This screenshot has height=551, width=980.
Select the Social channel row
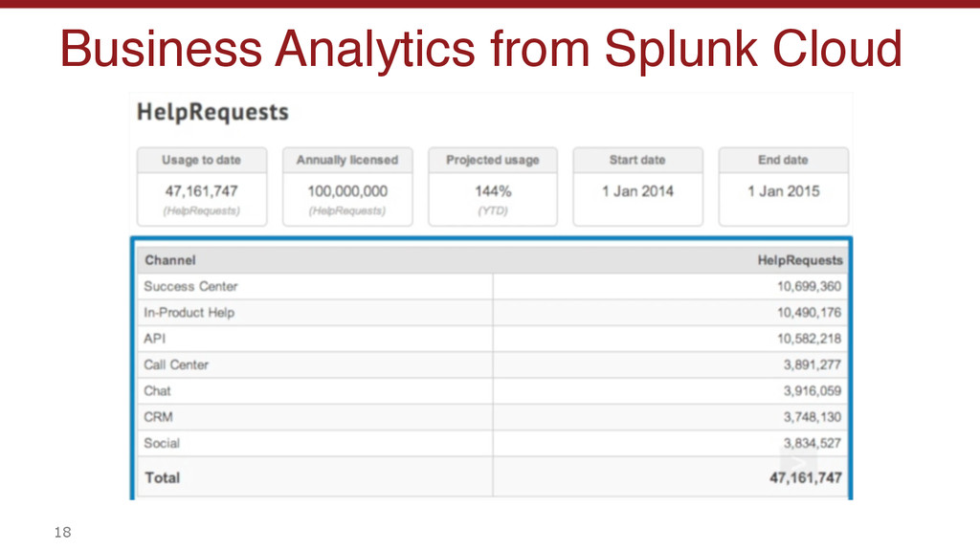tap(492, 444)
